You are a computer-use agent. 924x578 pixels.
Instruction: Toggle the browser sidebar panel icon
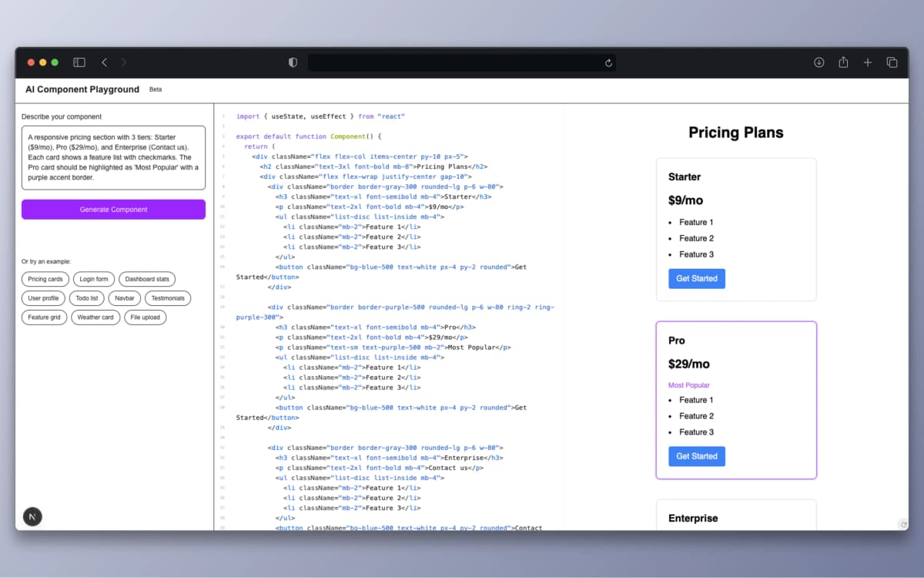click(x=79, y=62)
